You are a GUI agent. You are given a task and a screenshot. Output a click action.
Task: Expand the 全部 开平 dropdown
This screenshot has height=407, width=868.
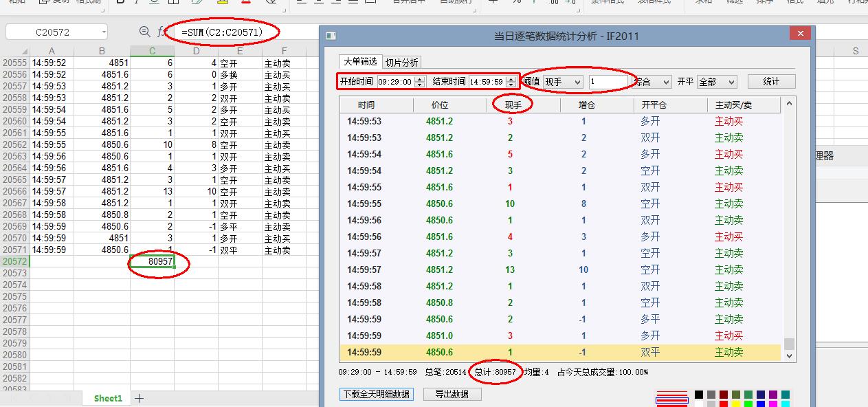pos(717,82)
